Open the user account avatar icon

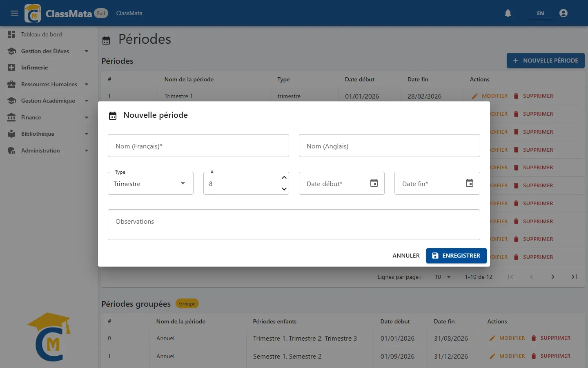(563, 13)
